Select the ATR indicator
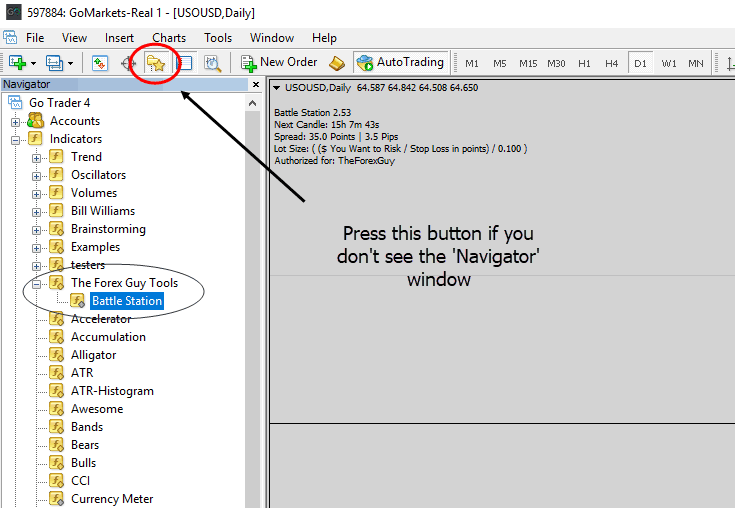The image size is (735, 508). coord(82,373)
